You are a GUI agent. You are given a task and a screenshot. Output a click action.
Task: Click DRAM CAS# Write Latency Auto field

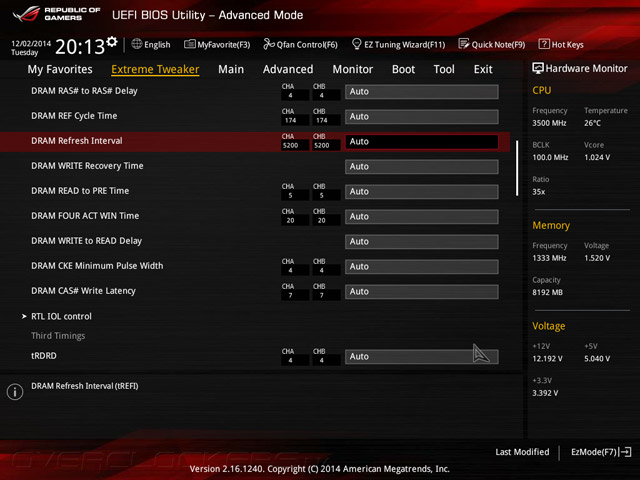coord(422,291)
